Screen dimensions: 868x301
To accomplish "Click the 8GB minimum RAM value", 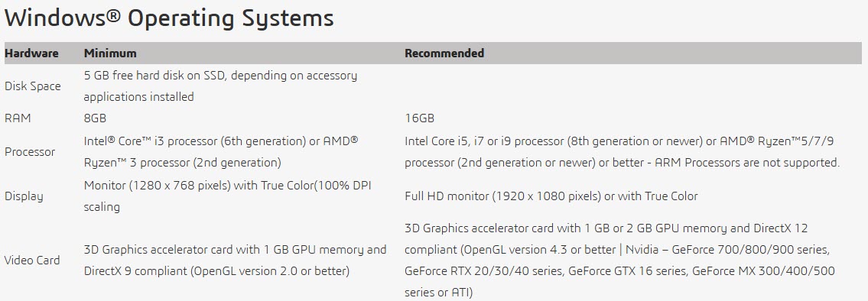I will click(96, 118).
